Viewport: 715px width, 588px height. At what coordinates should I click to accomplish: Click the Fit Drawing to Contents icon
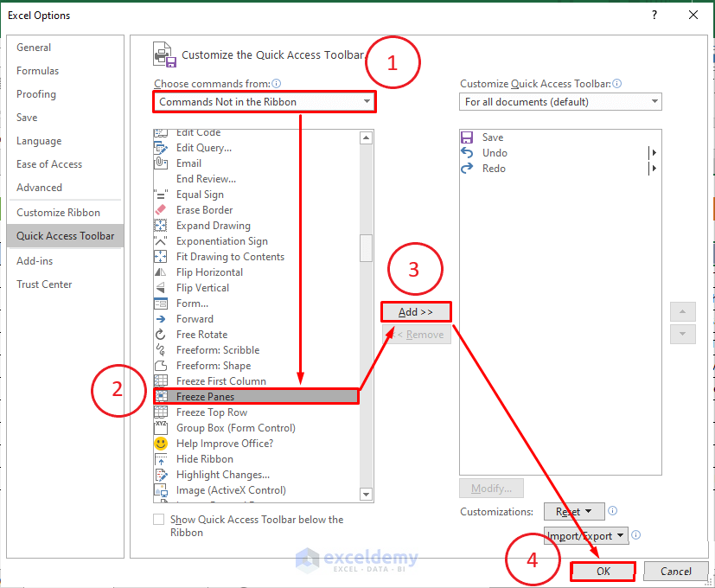pyautogui.click(x=161, y=257)
